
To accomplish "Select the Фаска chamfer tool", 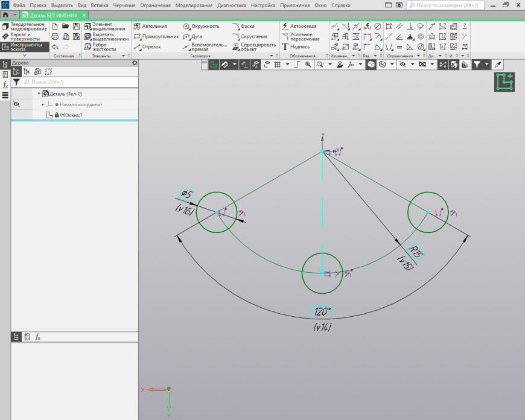I will 243,27.
